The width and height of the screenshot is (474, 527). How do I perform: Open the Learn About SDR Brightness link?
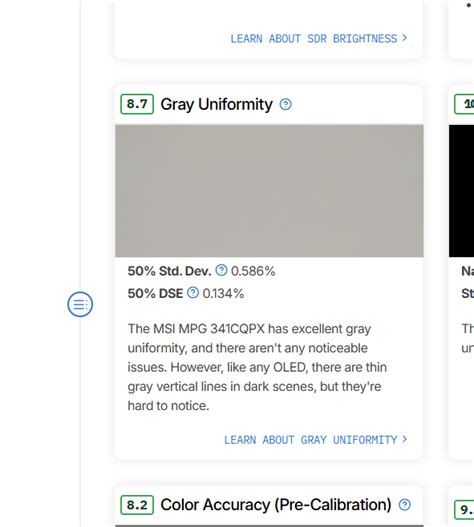pos(318,39)
